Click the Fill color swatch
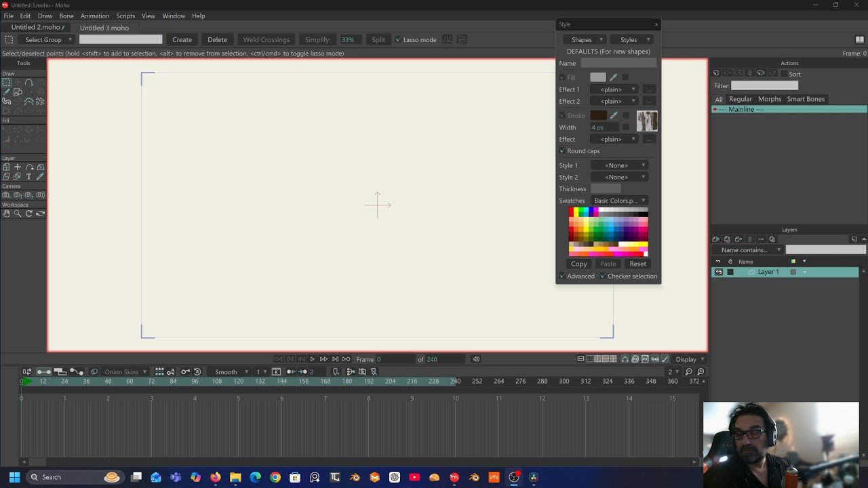The image size is (868, 488). pyautogui.click(x=598, y=77)
